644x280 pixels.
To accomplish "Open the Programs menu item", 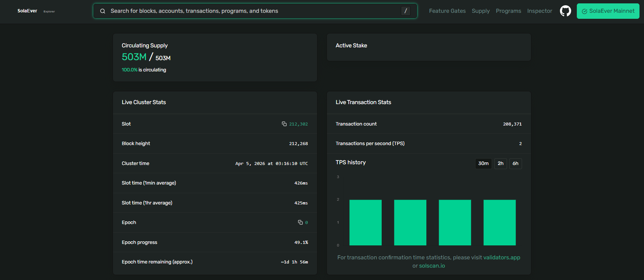I will (508, 11).
